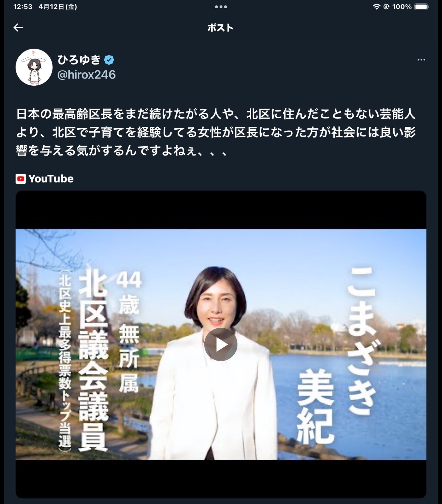Viewport: 442px width, 504px height.
Task: Open the iPad multitasking three-dot menu
Action: tap(221, 7)
